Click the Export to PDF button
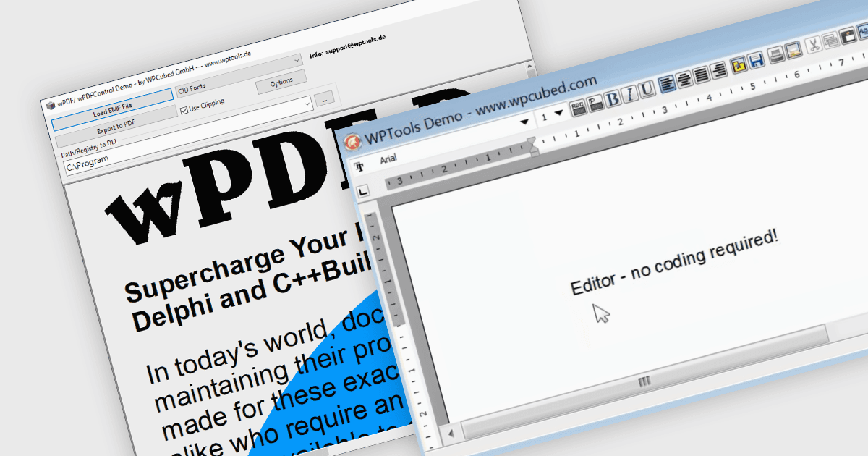This screenshot has height=456, width=868. coord(116,127)
